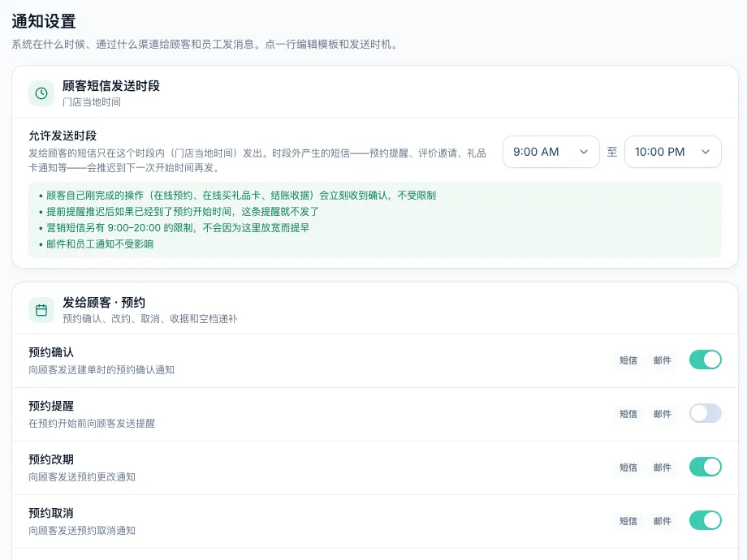
Task: Click the 允许发送时段 label
Action: (x=63, y=136)
